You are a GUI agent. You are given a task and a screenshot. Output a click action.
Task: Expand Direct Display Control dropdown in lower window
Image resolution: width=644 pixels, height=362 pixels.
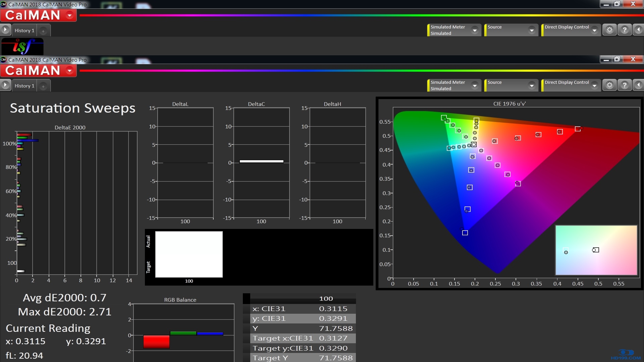coord(594,85)
